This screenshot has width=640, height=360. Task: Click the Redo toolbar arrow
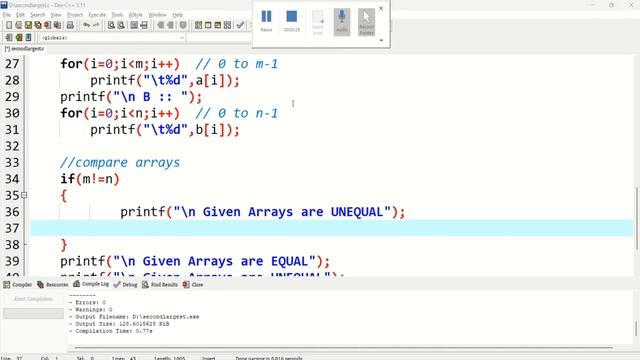(96, 25)
